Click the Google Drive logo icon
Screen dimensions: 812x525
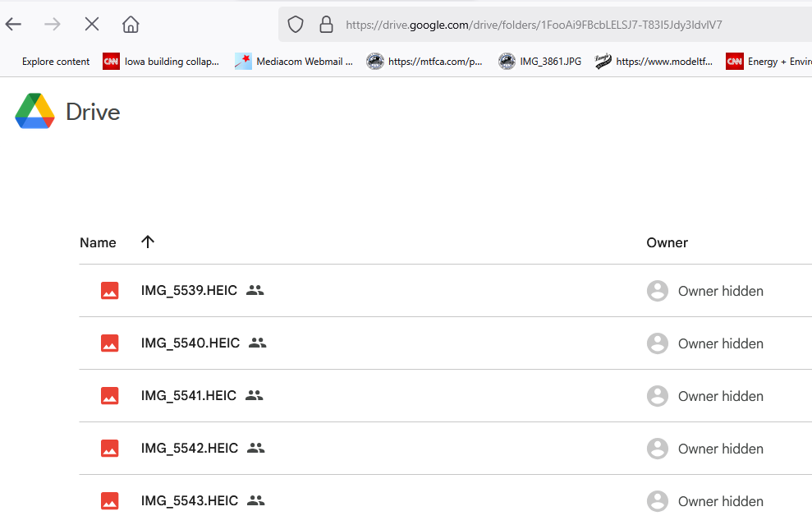pos(34,112)
